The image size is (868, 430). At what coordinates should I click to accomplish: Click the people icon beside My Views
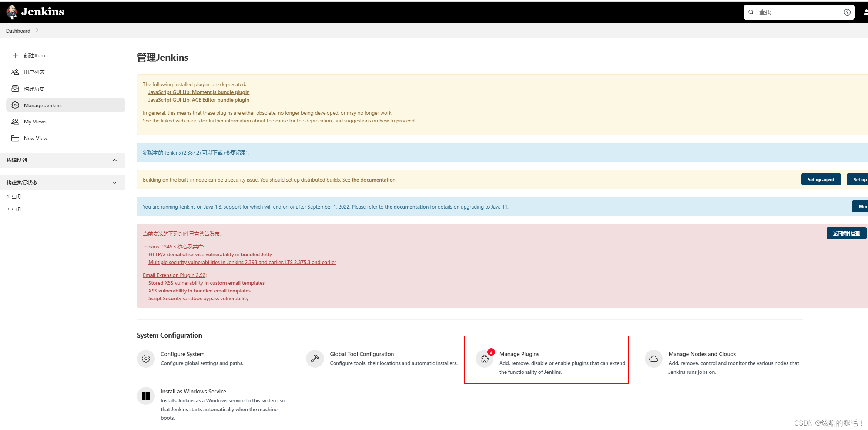[15, 122]
